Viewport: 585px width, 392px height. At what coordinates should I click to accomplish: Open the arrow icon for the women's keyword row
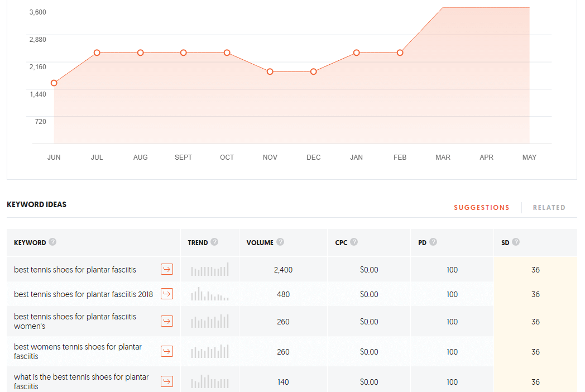[x=166, y=321]
